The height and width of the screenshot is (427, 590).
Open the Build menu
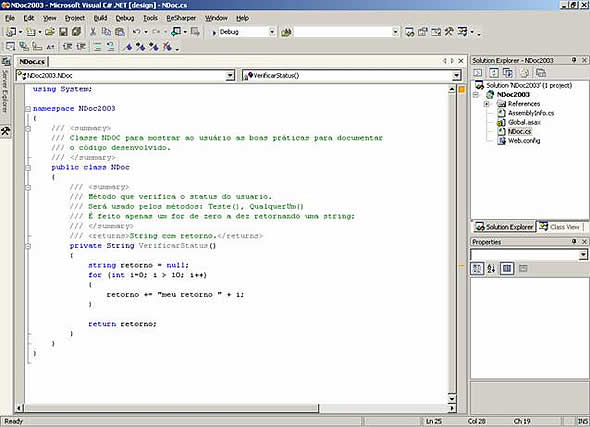click(x=100, y=18)
